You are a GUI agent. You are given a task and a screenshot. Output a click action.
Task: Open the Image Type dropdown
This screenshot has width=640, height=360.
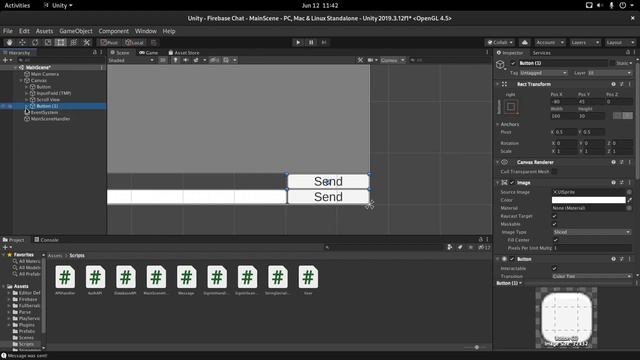(591, 232)
